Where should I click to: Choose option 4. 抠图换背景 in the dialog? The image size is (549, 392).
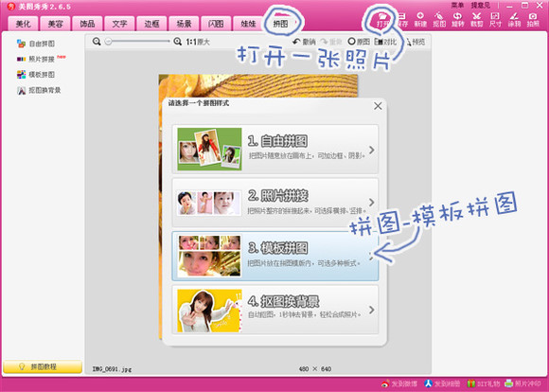[x=275, y=310]
